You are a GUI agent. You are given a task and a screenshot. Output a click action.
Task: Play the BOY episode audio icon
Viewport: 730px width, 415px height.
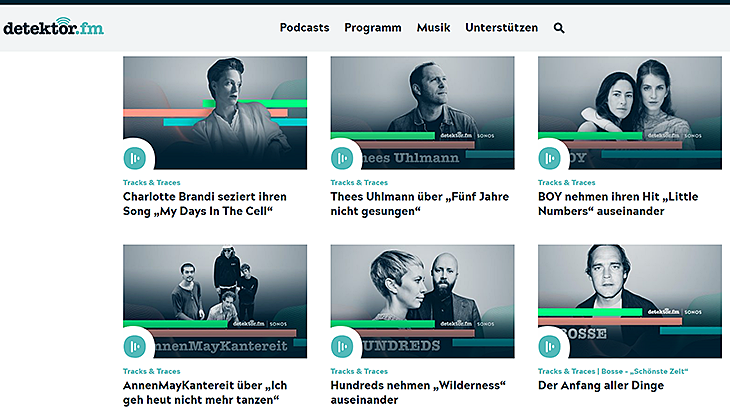[x=550, y=158]
